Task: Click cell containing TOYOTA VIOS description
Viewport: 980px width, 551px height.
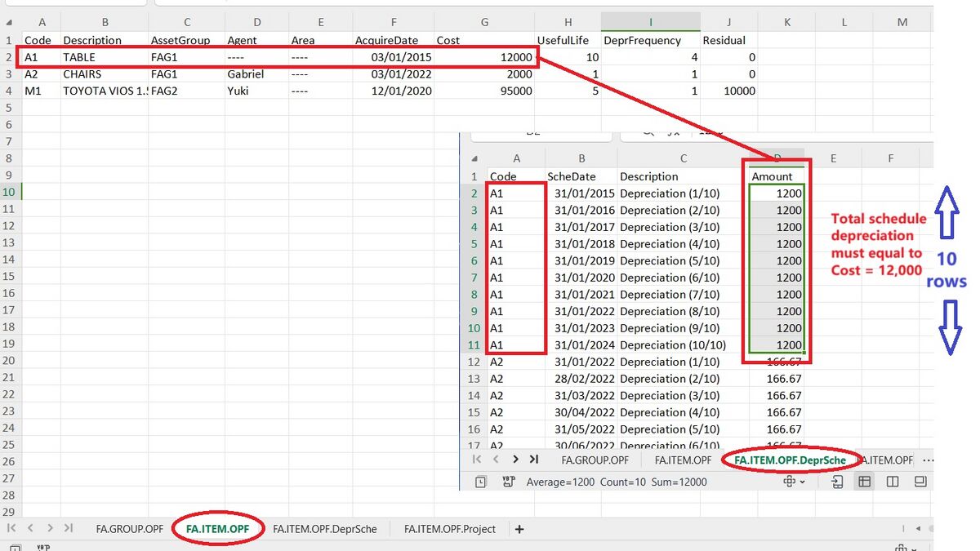Action: 105,91
